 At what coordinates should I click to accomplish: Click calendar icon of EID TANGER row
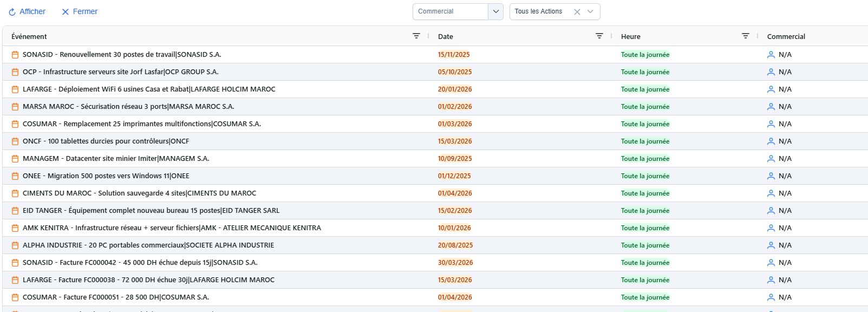click(15, 211)
